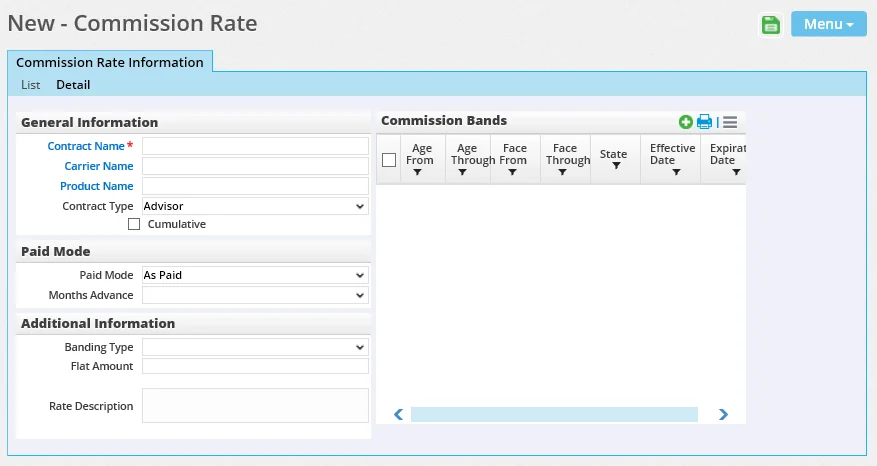Sort by the Age Through column header
877x466 pixels.
(x=473, y=154)
